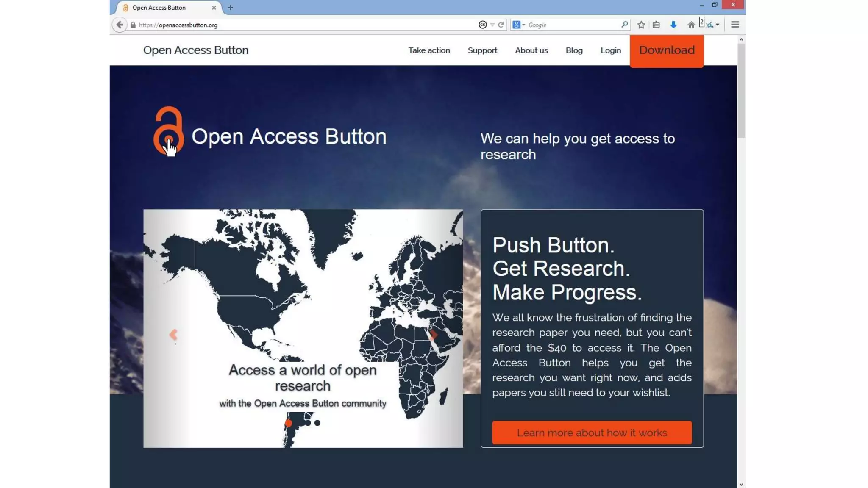This screenshot has width=868, height=488.
Task: Select the last carousel indicator dot
Action: [x=317, y=423]
